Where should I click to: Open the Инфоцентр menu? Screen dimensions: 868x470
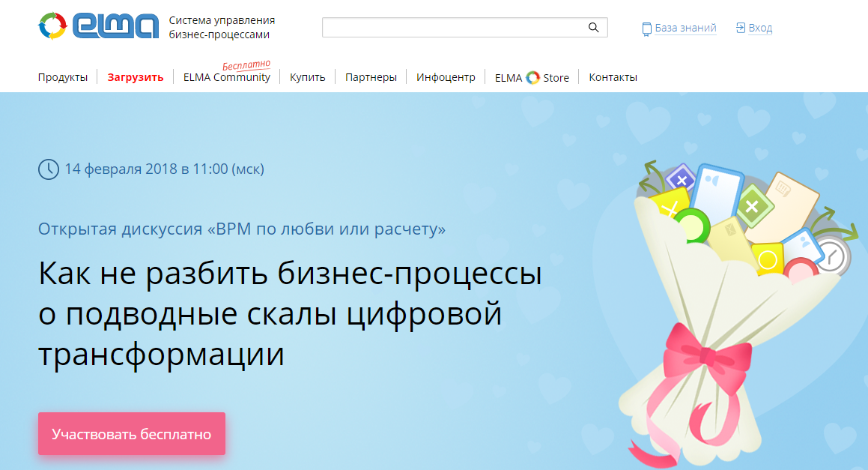[445, 76]
